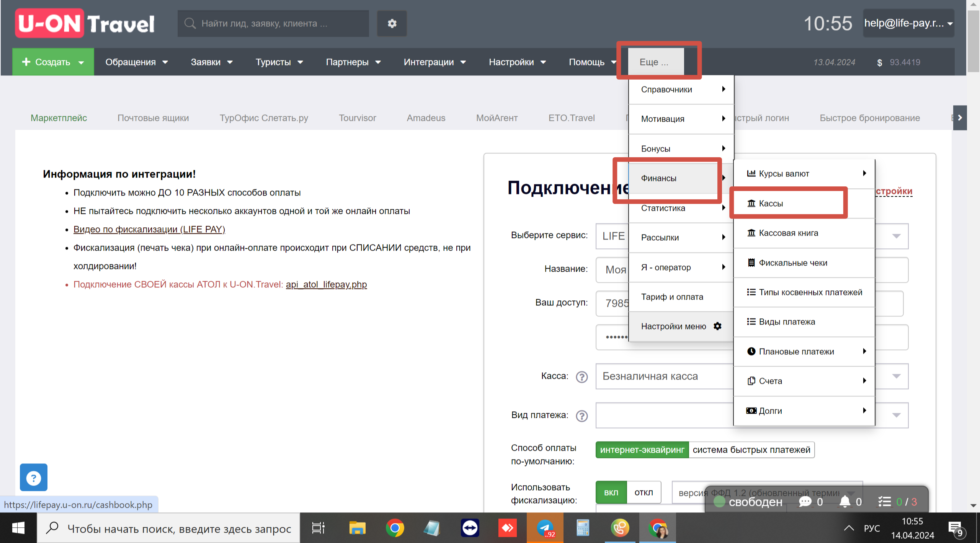
Task: Select Кассы in Финансы submenu
Action: pyautogui.click(x=804, y=203)
